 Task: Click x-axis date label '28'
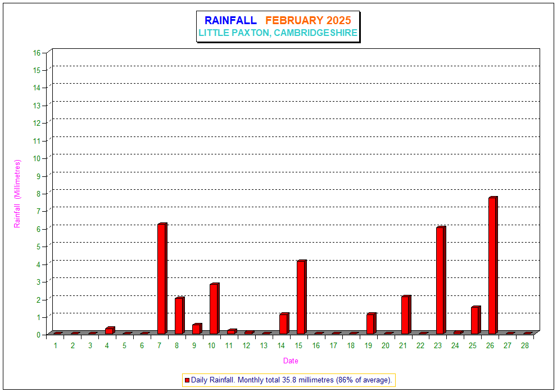pos(524,345)
